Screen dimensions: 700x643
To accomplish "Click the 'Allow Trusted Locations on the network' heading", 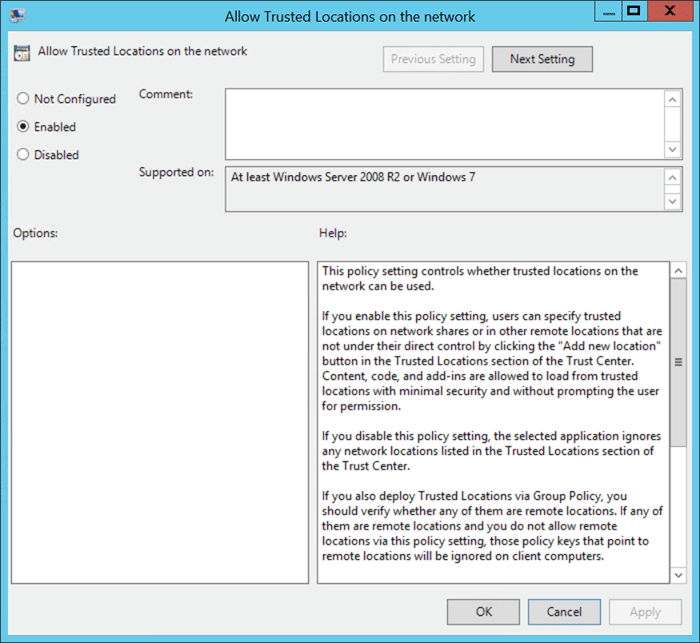I will pos(142,51).
